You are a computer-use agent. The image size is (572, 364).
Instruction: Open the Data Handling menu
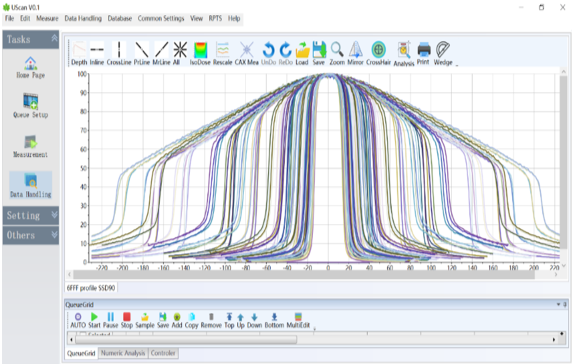pos(83,18)
